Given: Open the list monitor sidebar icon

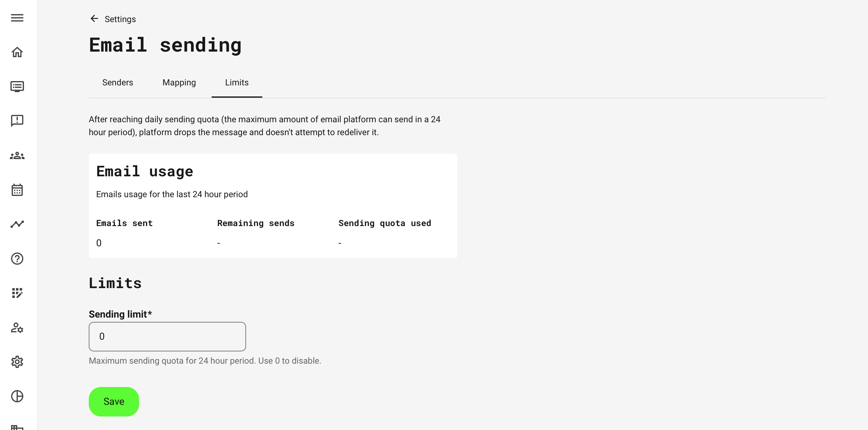Looking at the screenshot, I should (x=17, y=87).
